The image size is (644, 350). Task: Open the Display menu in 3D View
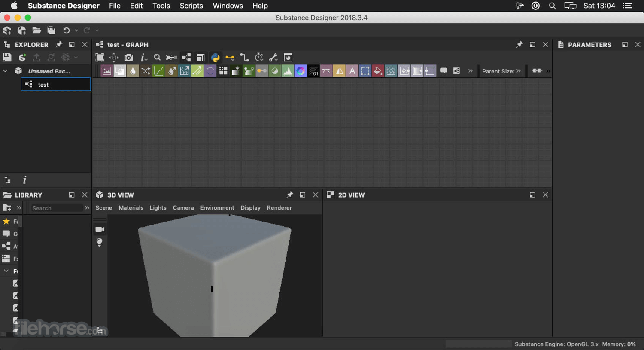250,208
